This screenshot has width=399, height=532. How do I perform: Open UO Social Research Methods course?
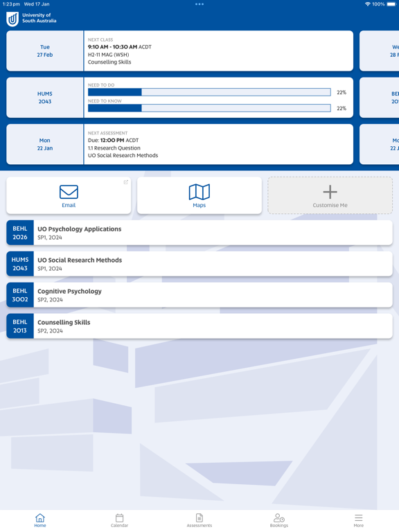click(199, 264)
